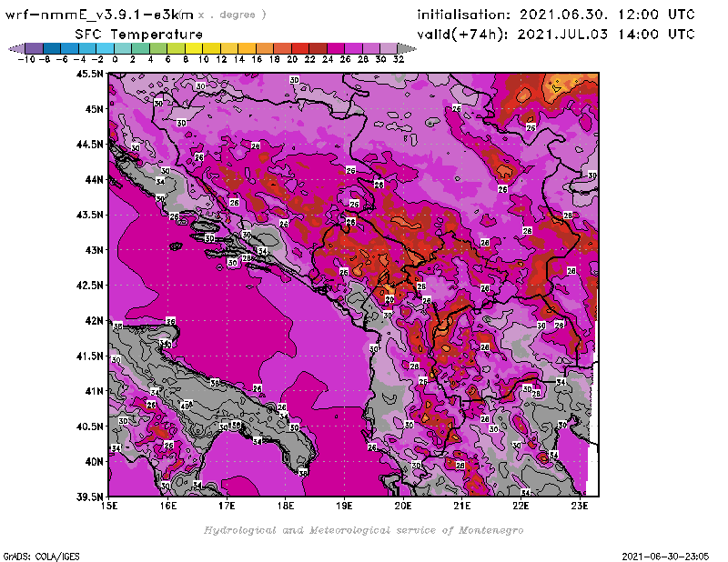Click the 'Hydrological and Meteorological service of Montenegro' caption

[363, 530]
